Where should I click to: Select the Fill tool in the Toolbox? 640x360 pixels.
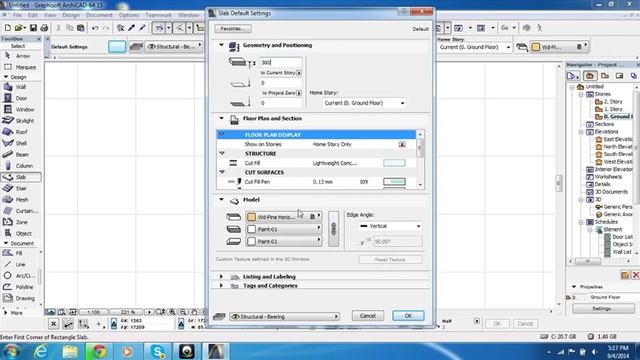pyautogui.click(x=19, y=253)
